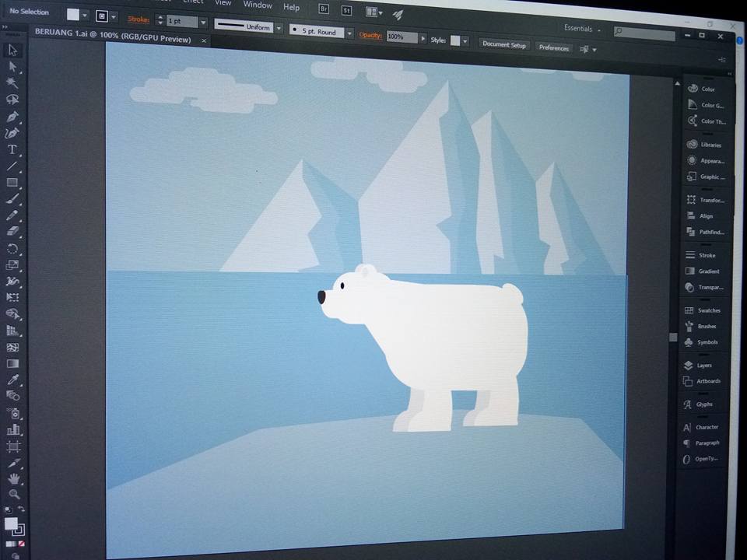Open the Color panel
The width and height of the screenshot is (747, 560).
coord(702,89)
